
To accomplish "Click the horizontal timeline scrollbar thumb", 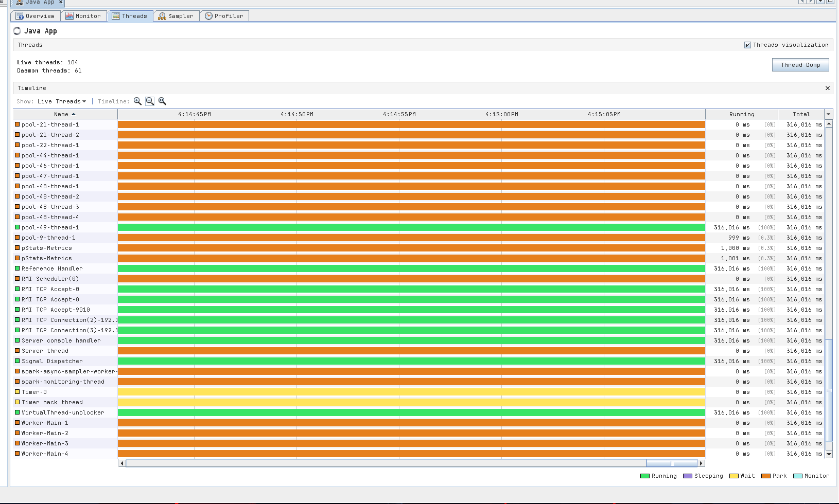I will tap(672, 463).
